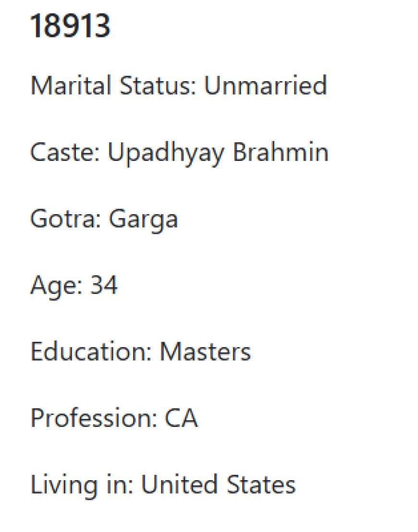The height and width of the screenshot is (532, 418).
Task: Click the Profession label
Action: [94, 418]
